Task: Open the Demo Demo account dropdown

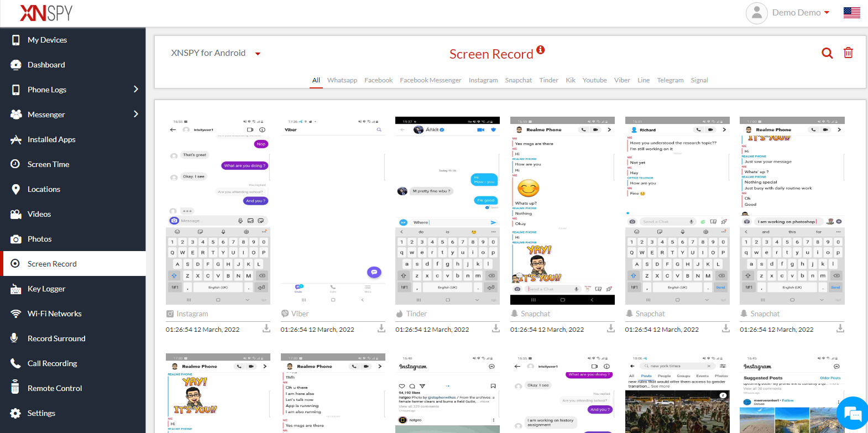Action: 801,13
